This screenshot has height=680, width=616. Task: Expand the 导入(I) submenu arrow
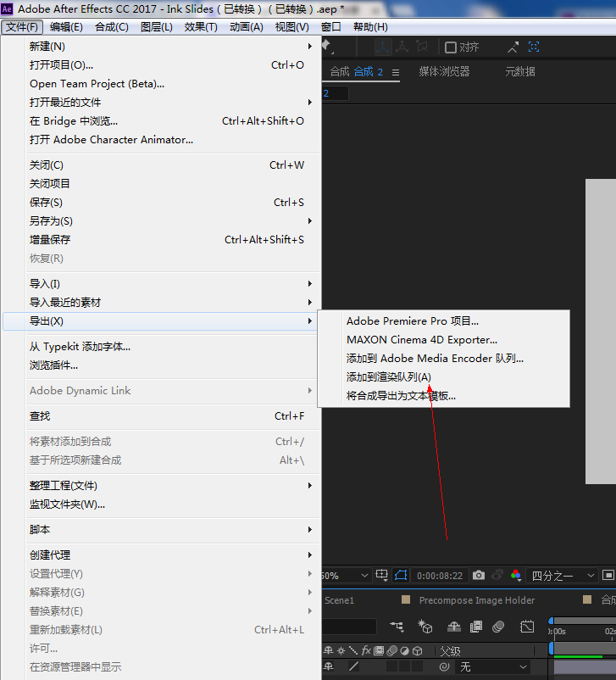[309, 284]
